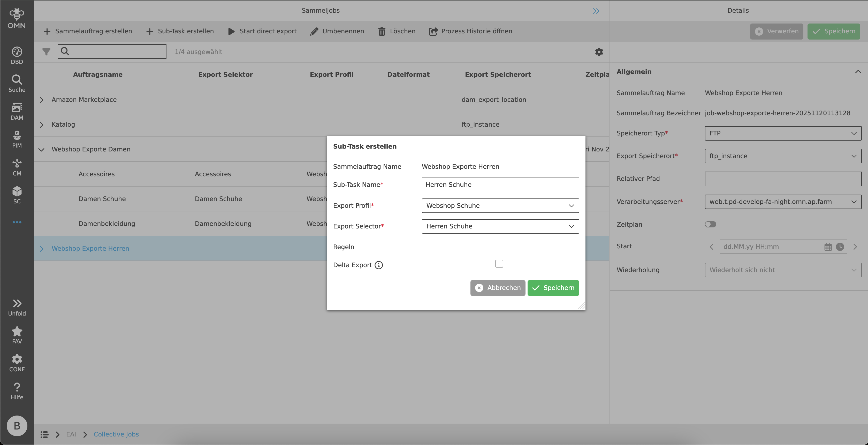Collapse the Webshop Exporte Damen group
Viewport: 868px width, 445px height.
41,150
